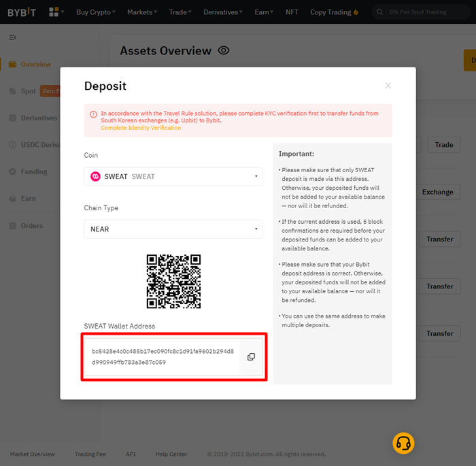Click the deposit QR code

point(173,282)
